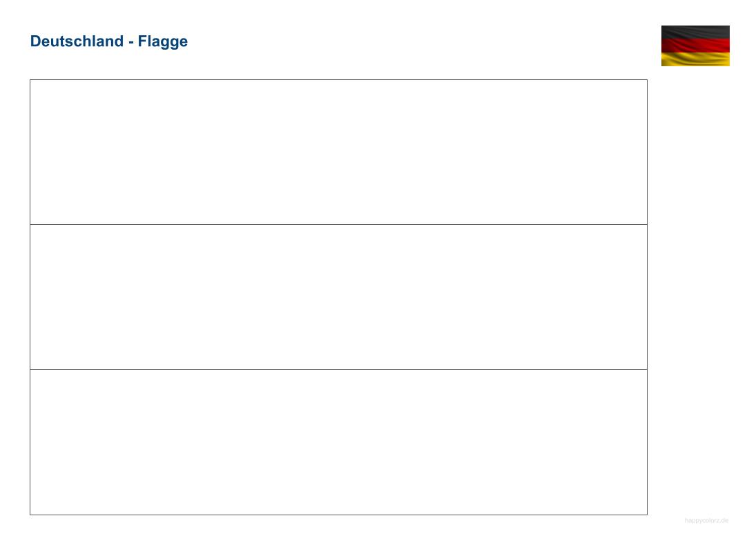Click the bottom border of the flag outline
The width and height of the screenshot is (756, 547).
[338, 515]
